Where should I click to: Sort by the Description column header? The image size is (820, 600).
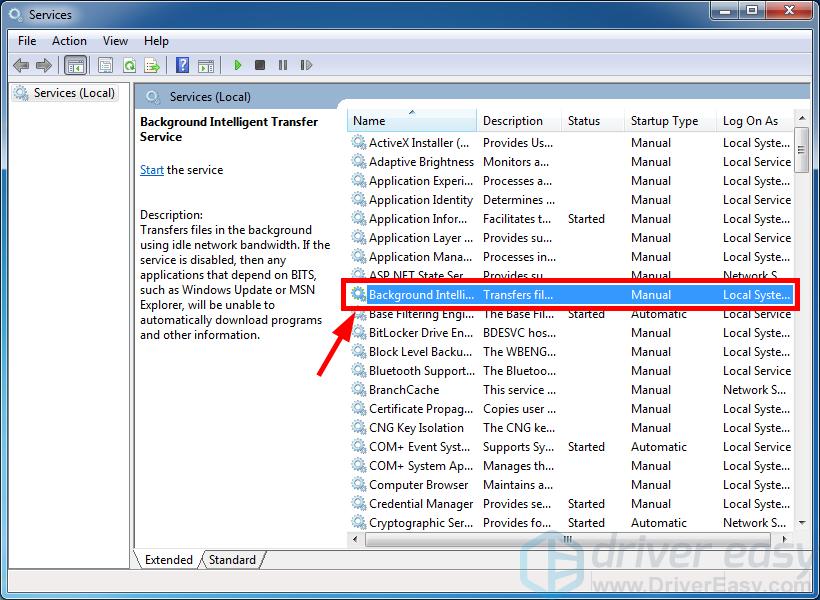519,121
